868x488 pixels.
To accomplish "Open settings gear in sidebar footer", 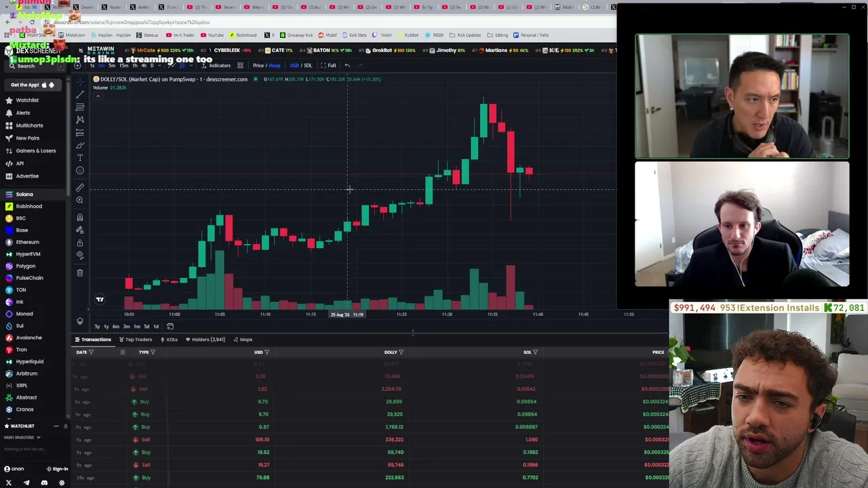I will click(62, 483).
